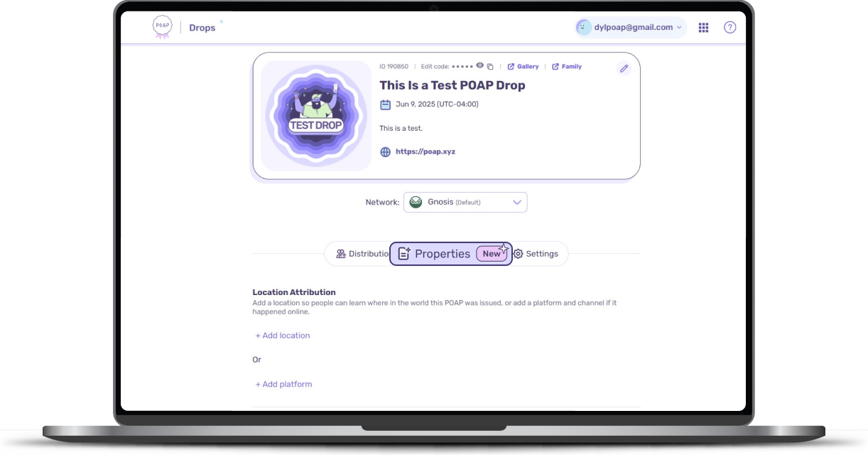Copy the edit code
The image size is (868, 455).
tap(490, 66)
